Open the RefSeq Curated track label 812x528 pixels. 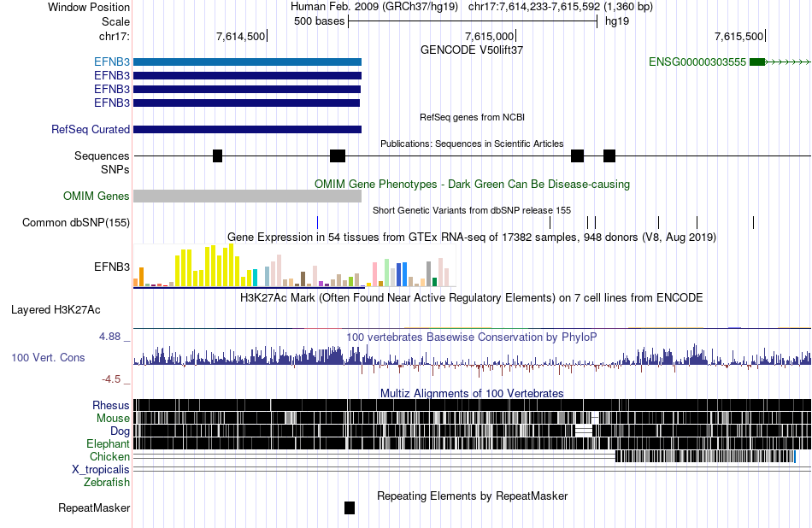click(x=91, y=129)
